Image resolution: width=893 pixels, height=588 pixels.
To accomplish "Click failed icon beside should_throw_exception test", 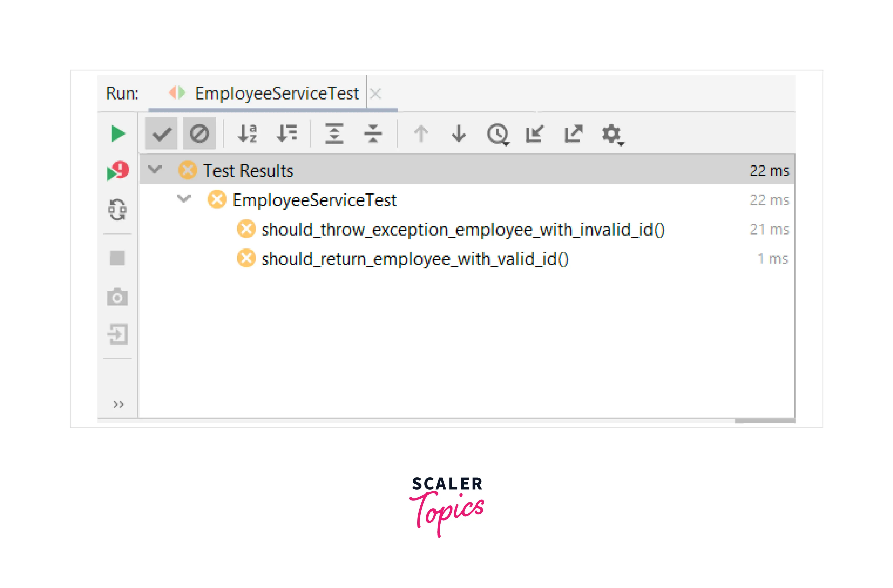I will [x=247, y=229].
